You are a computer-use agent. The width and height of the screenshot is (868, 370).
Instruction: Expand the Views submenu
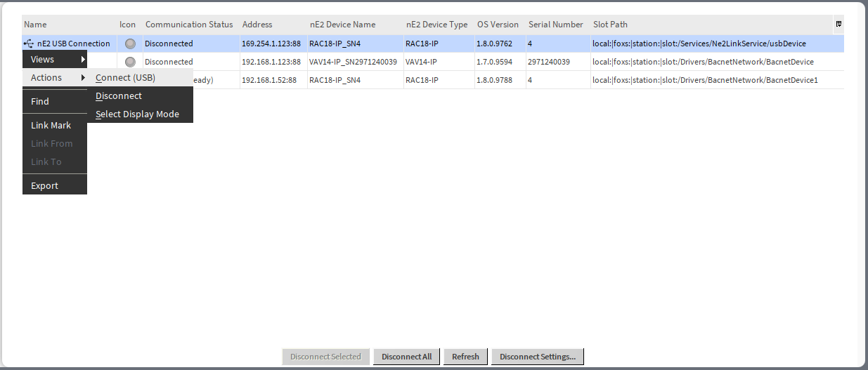(55, 60)
